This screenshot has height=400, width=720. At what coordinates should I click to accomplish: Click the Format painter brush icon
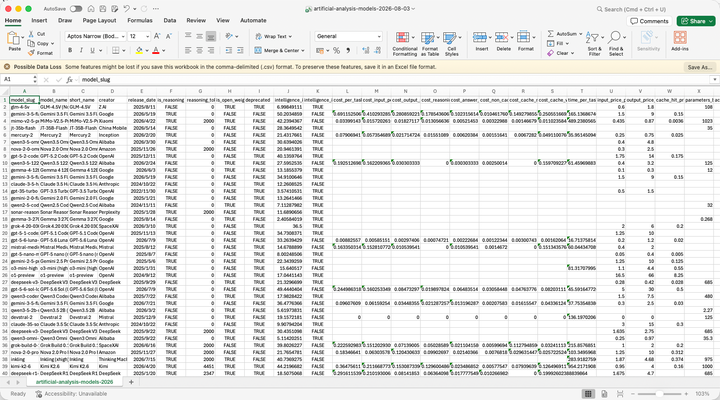[31, 53]
